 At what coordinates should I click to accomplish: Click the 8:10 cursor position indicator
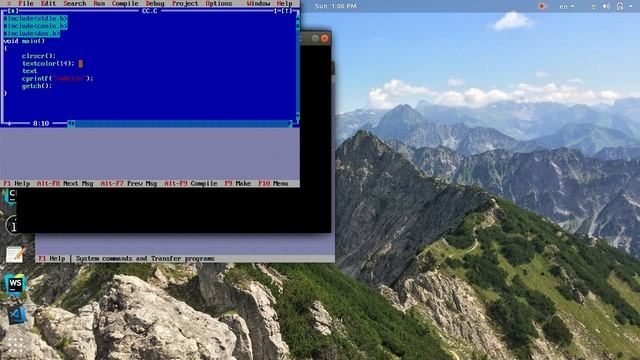(41, 123)
